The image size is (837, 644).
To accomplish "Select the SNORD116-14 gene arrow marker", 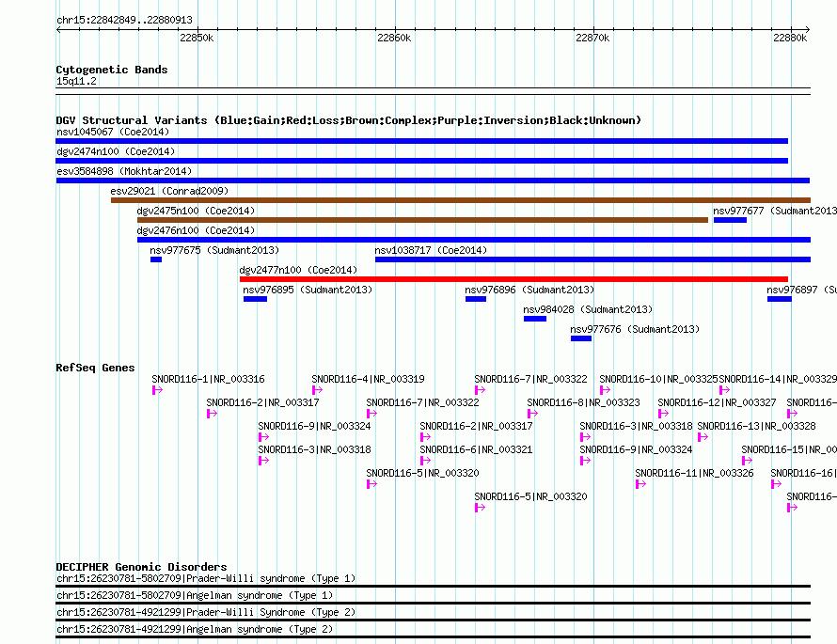I will 725,390.
